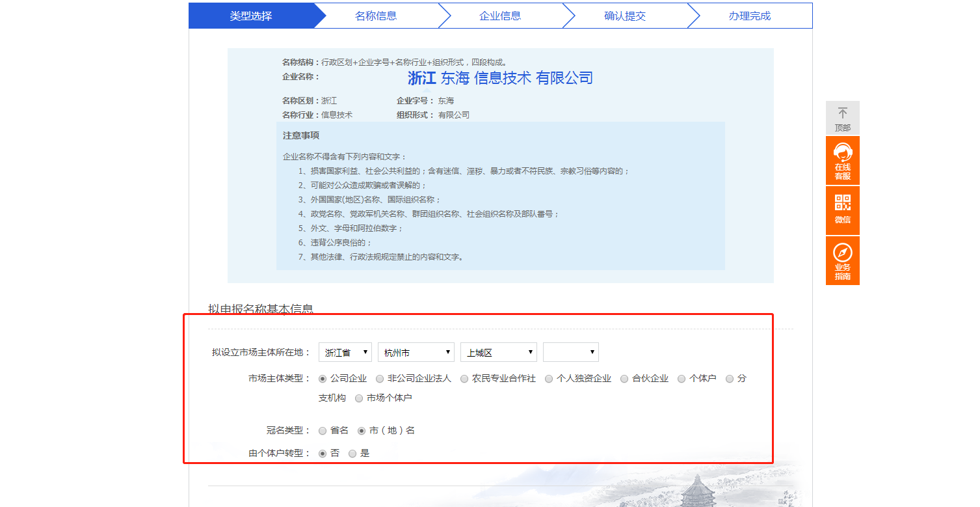Switch to the 企业信息 step tab
The height and width of the screenshot is (507, 980).
coord(500,16)
